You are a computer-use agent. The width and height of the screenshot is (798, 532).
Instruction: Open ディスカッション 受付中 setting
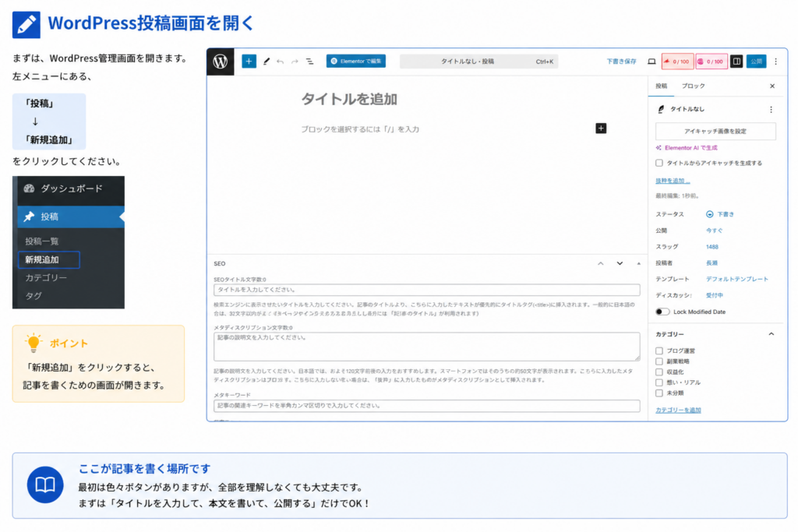[715, 295]
